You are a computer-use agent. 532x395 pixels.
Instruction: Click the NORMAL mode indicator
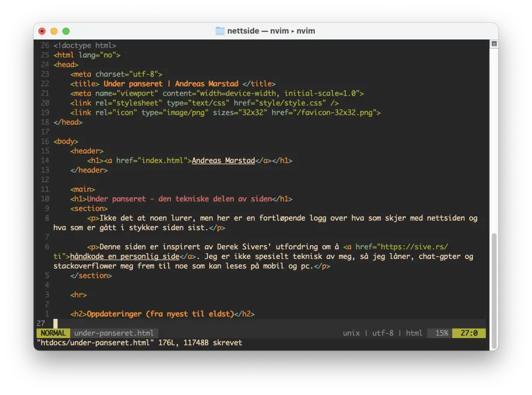click(x=53, y=333)
